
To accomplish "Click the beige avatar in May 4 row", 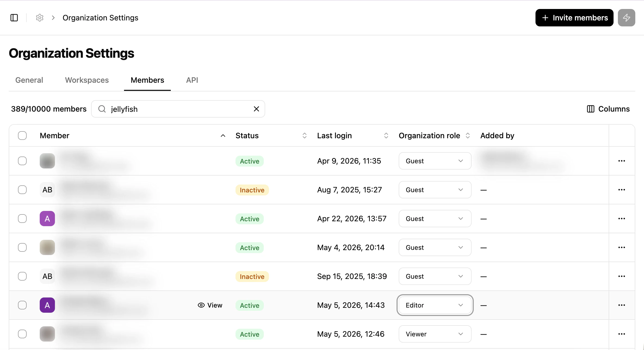I will 47,247.
